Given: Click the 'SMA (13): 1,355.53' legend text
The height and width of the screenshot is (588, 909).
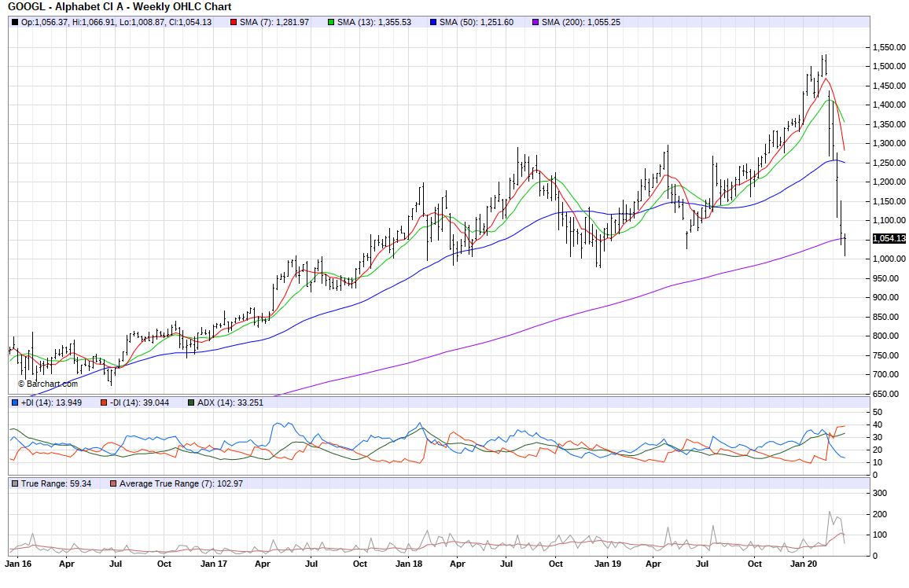Looking at the screenshot, I should coord(374,22).
